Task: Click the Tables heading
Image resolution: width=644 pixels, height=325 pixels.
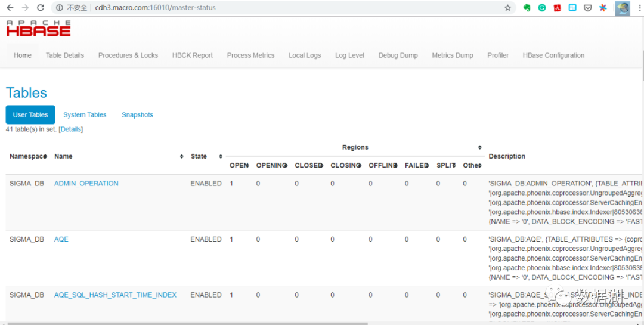Action: (26, 93)
